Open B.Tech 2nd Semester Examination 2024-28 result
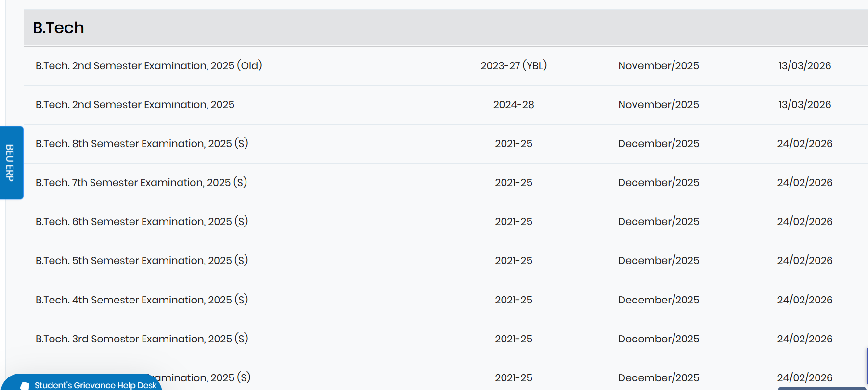 135,105
